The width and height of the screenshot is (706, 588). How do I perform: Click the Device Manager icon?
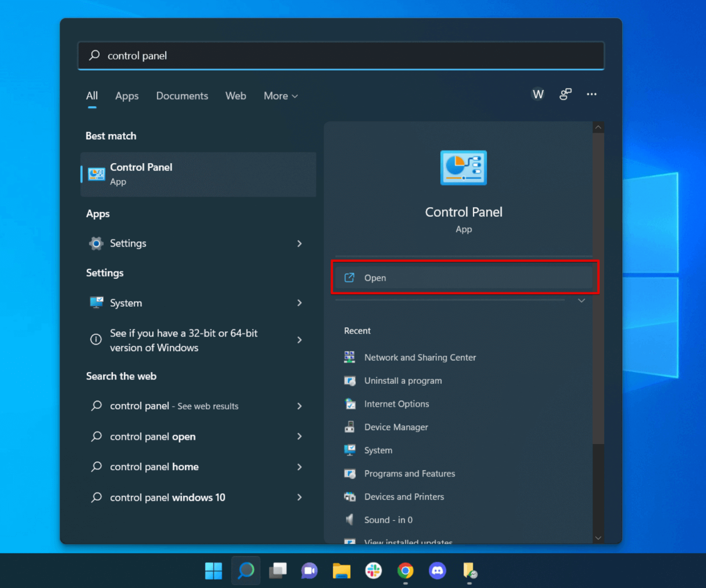click(x=349, y=427)
